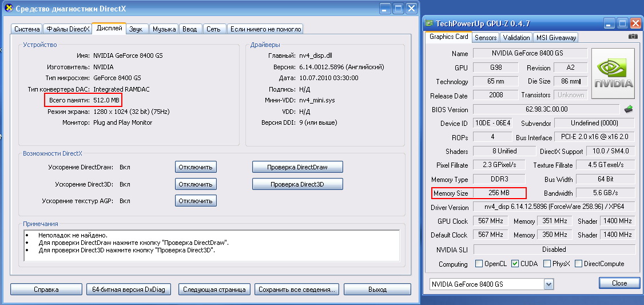Toggle the CUDA checkbox
644x305 pixels.
[x=515, y=264]
